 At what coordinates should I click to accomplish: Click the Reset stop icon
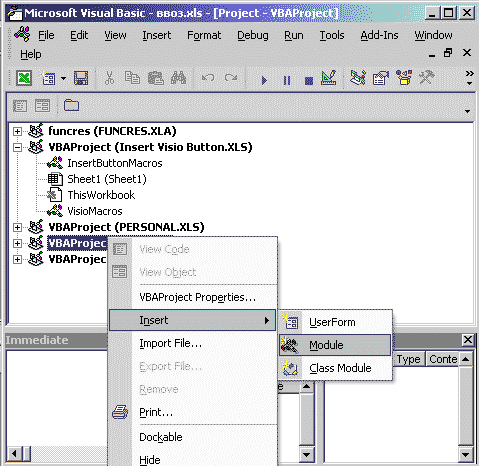click(309, 80)
